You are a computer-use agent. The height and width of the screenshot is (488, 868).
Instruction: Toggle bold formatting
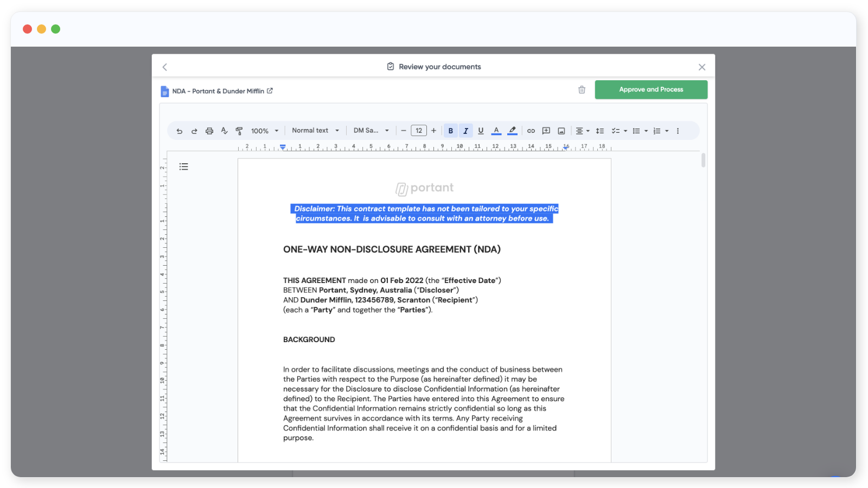tap(451, 131)
